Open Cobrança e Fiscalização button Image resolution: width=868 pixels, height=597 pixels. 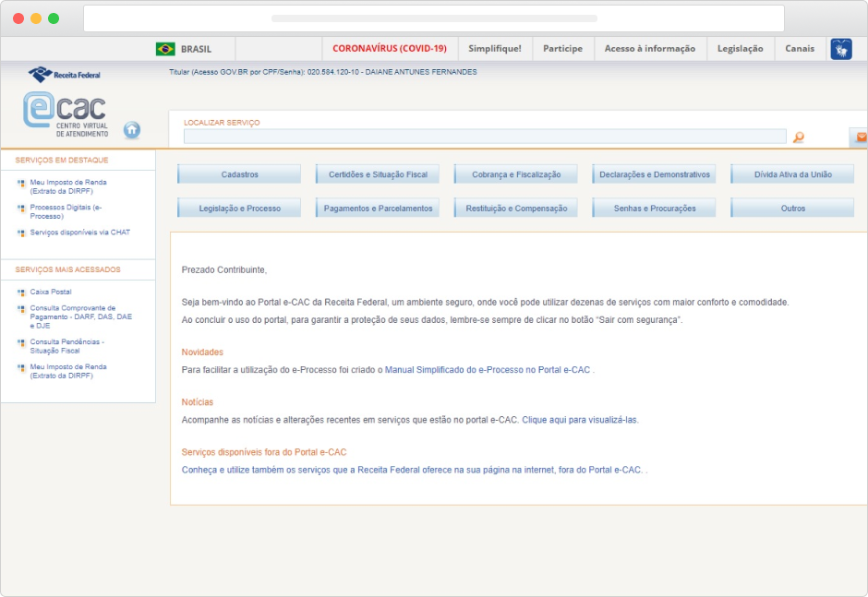516,174
